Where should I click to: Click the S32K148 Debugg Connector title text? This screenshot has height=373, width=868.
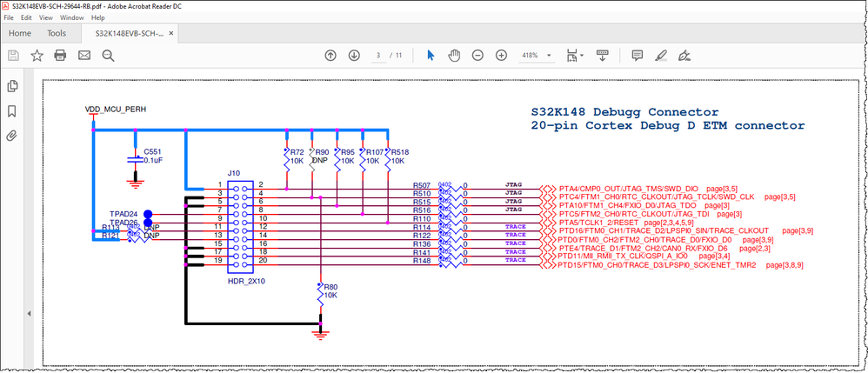[x=624, y=112]
